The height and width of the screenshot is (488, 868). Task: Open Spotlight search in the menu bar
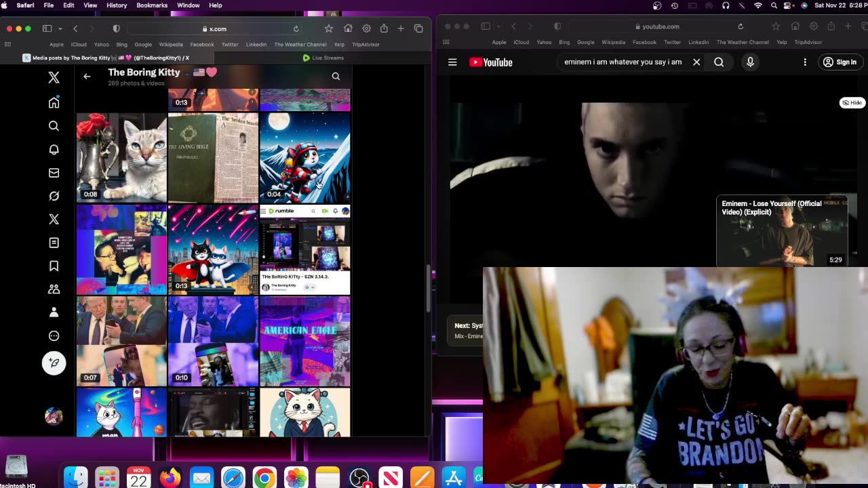point(774,5)
